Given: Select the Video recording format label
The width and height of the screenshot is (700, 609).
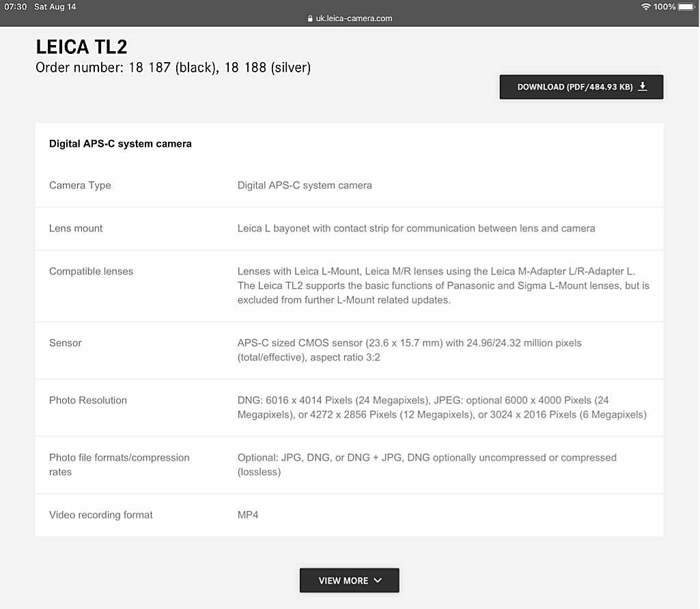Looking at the screenshot, I should (x=101, y=515).
